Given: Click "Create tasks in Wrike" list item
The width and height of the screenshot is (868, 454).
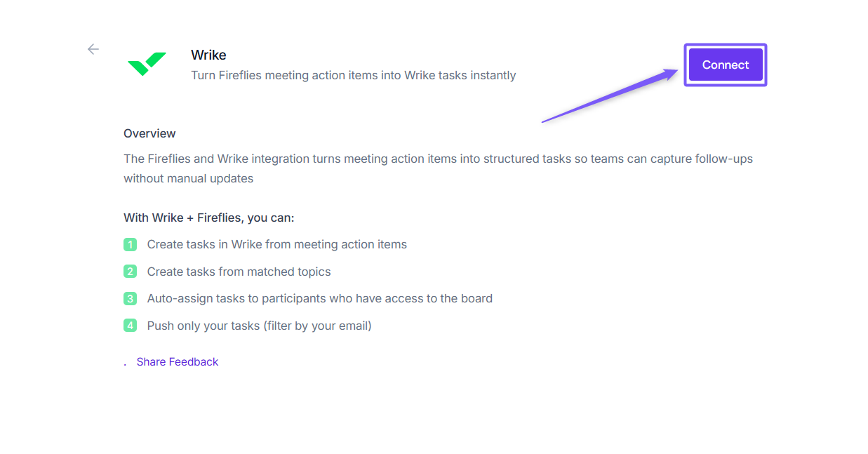Looking at the screenshot, I should tap(276, 245).
